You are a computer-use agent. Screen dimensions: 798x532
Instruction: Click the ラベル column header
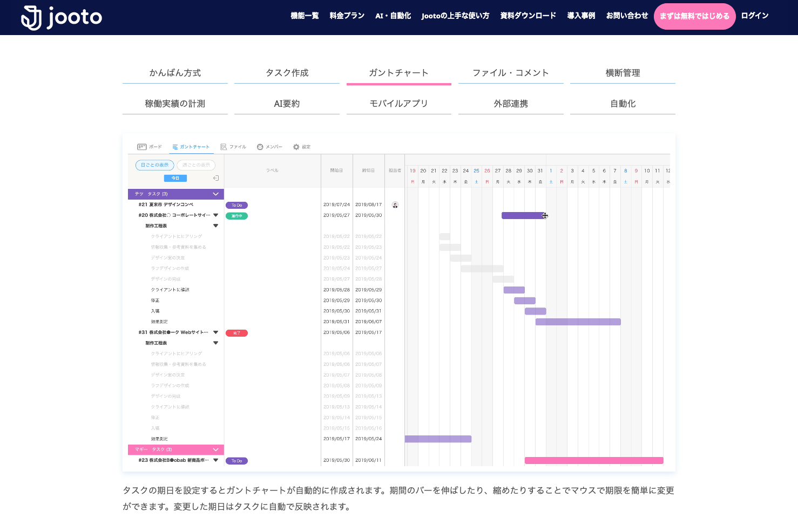[x=272, y=170]
